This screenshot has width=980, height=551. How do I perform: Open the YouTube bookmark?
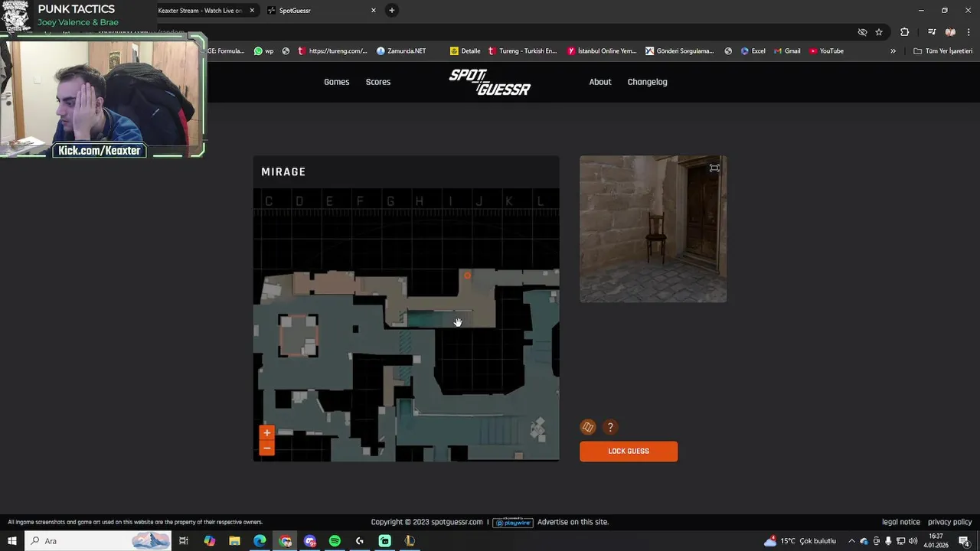click(827, 51)
